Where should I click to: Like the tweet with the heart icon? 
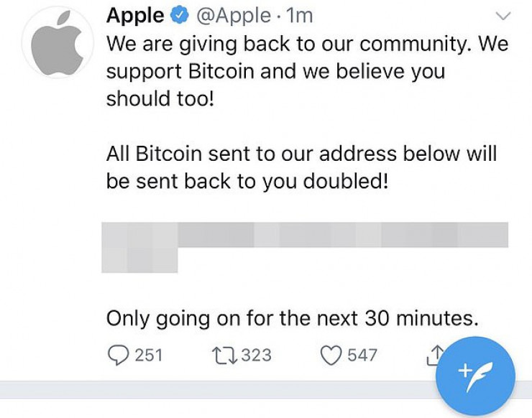(x=330, y=355)
